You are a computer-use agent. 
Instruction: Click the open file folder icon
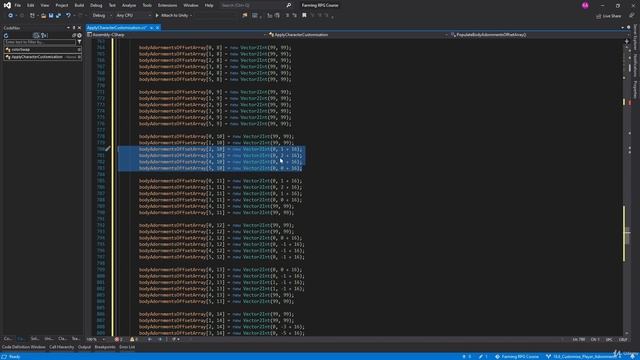pyautogui.click(x=43, y=16)
